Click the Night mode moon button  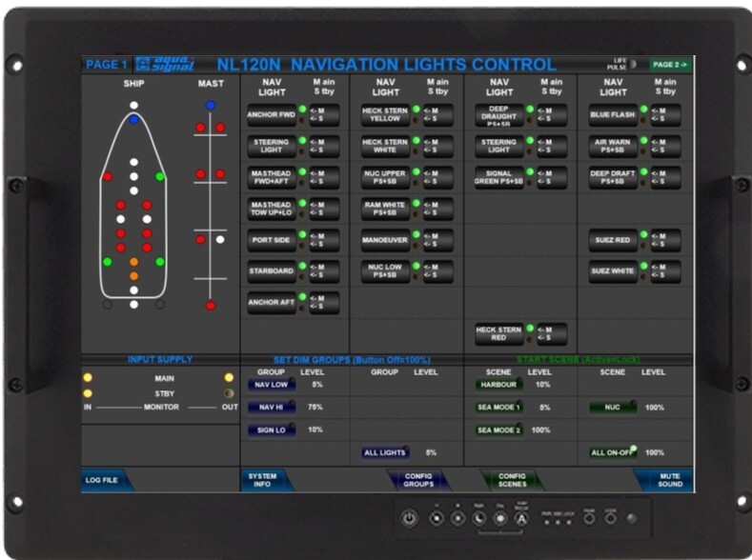click(x=478, y=518)
